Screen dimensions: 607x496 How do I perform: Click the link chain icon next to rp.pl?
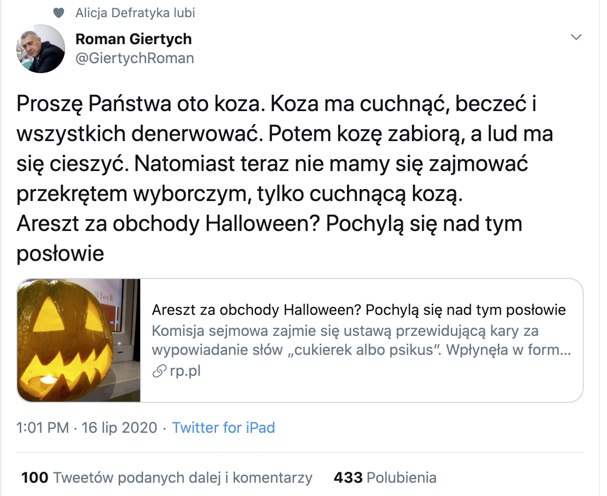tap(159, 371)
